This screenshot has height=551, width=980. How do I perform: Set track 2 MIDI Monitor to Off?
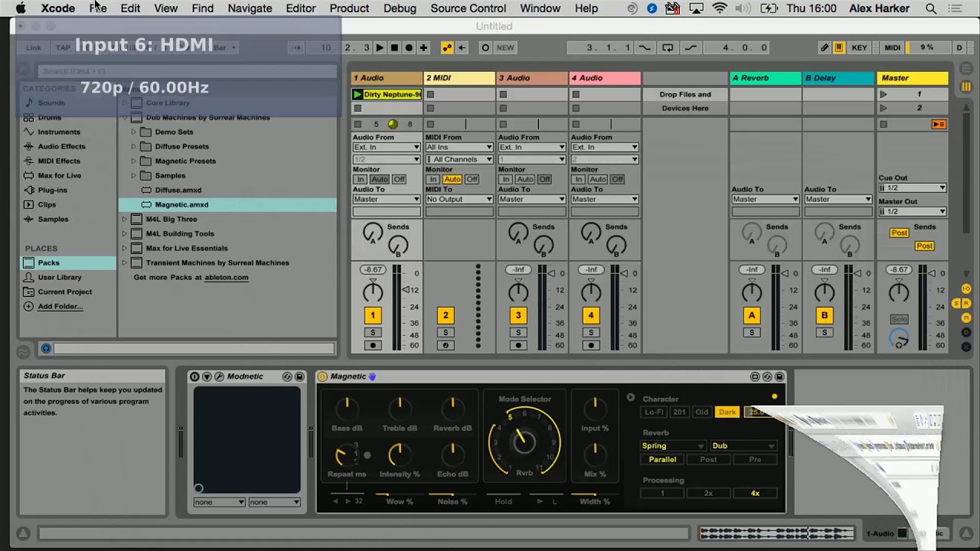point(472,179)
